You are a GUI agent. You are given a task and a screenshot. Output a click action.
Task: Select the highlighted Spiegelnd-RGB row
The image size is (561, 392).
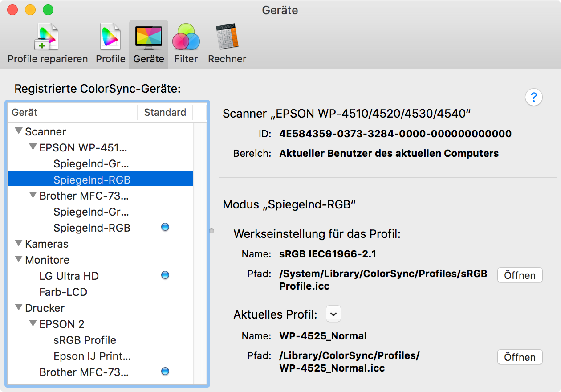[x=101, y=180]
